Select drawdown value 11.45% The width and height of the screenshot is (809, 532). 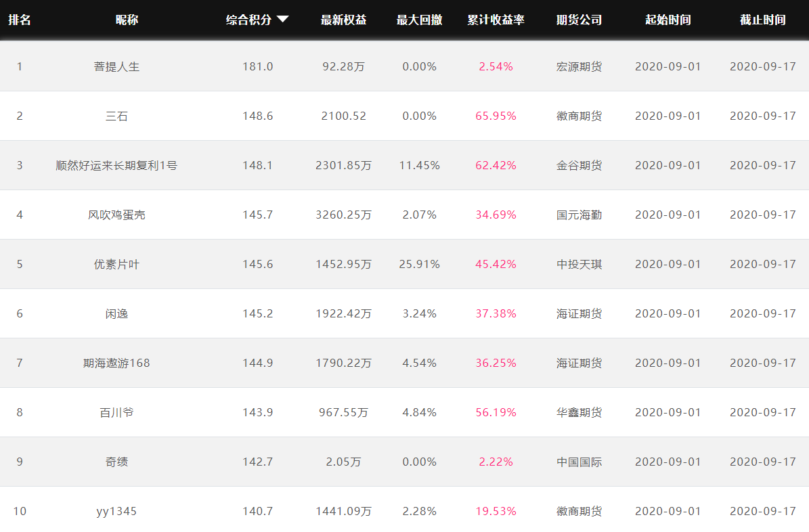[x=420, y=165]
